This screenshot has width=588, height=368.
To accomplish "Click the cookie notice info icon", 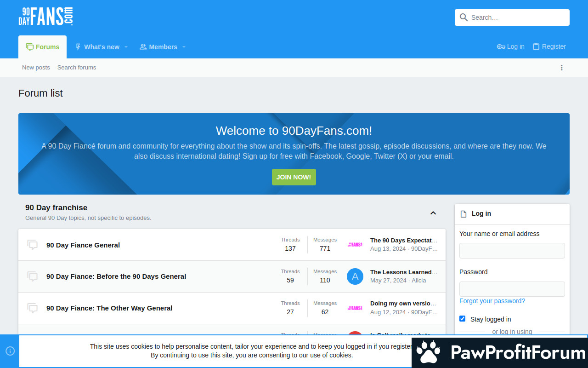I will click(x=10, y=351).
